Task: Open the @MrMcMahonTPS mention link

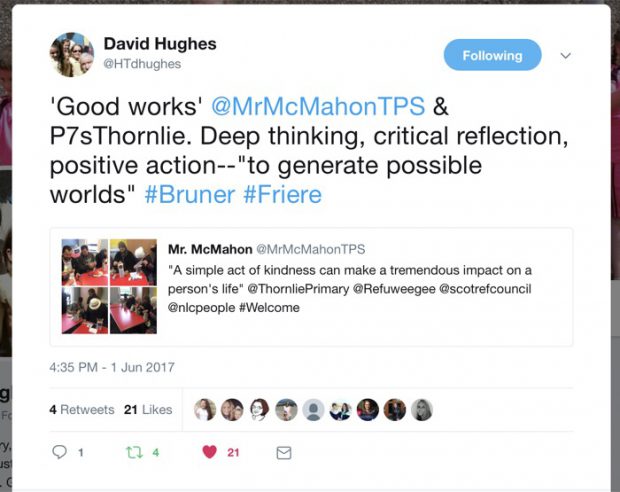Action: 318,106
